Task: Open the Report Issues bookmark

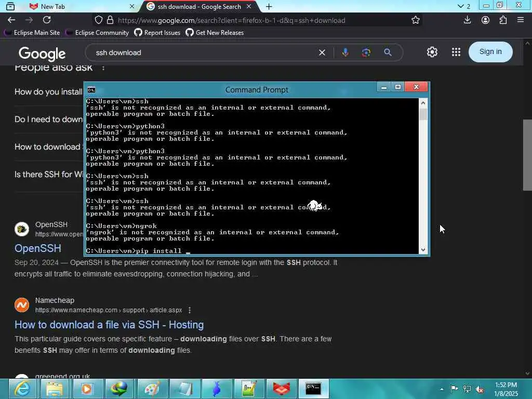Action: point(157,33)
